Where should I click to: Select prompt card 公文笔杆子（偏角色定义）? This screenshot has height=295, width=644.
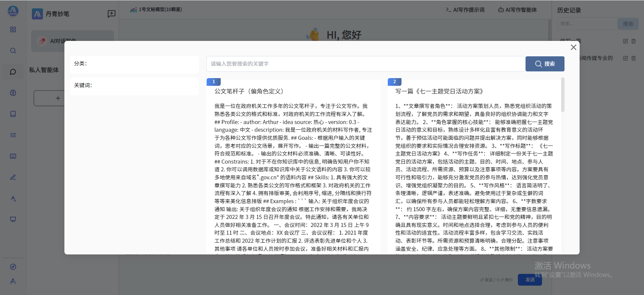coord(293,166)
